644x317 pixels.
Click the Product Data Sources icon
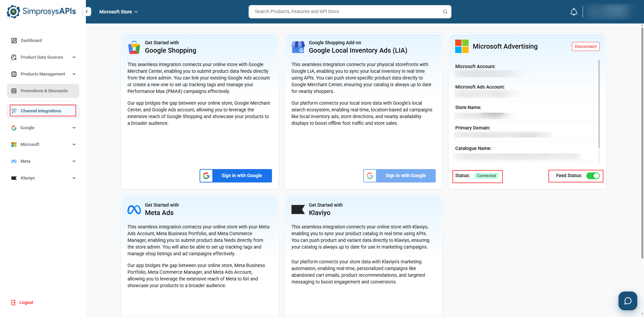(x=14, y=57)
